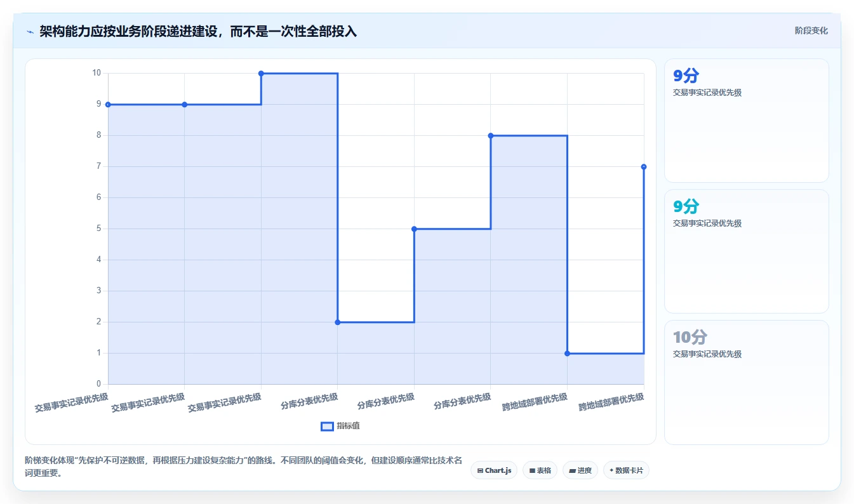
Task: Click the chart data point at value 7
Action: (644, 167)
